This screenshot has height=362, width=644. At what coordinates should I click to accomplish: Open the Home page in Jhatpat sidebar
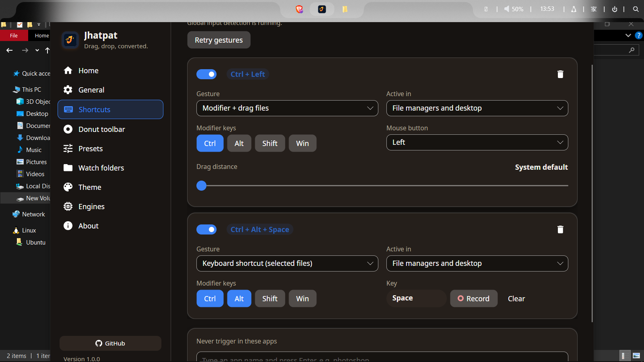pos(110,71)
